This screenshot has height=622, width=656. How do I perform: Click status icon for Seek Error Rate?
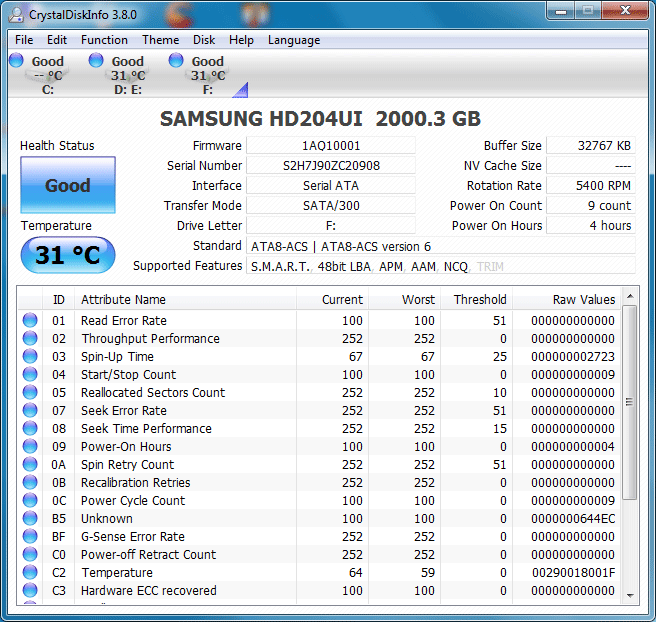click(x=30, y=410)
